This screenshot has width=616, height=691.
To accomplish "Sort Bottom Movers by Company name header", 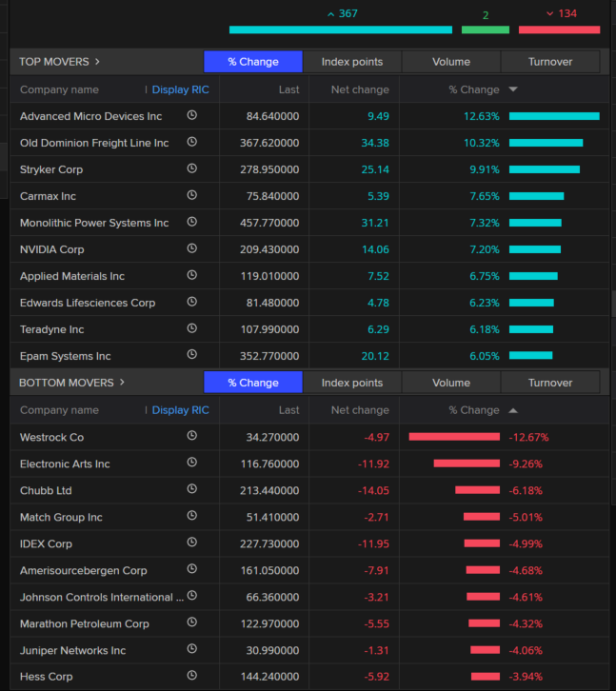I will coord(59,410).
